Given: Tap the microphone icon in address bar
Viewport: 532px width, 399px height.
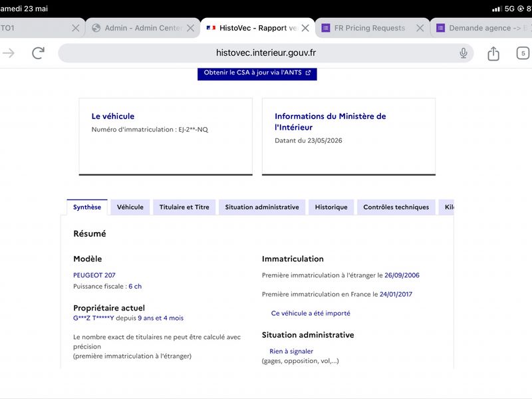Looking at the screenshot, I should (x=464, y=53).
